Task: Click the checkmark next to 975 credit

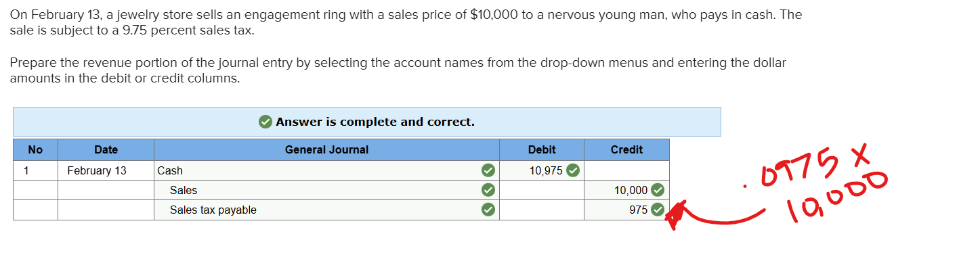Action: [656, 210]
